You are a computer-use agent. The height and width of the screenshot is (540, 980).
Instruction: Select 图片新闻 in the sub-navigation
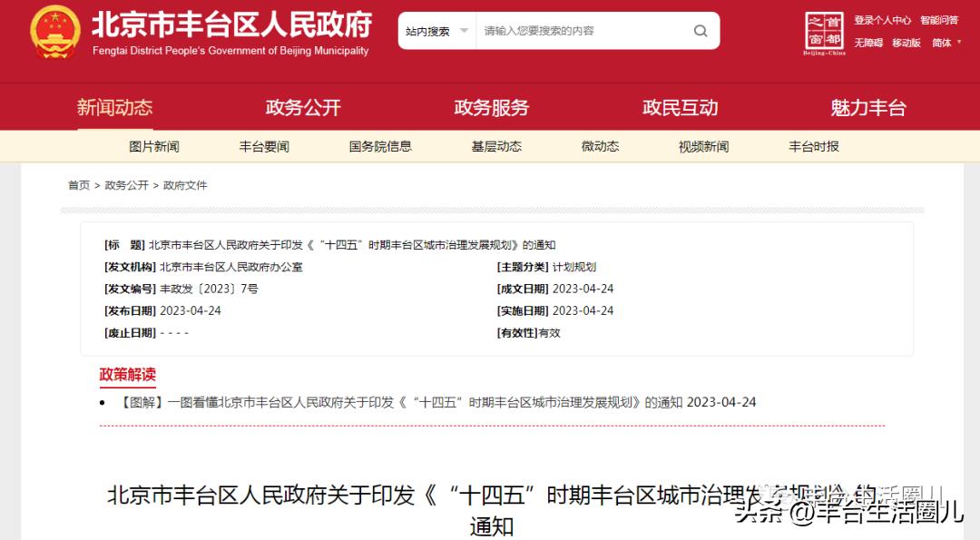click(x=154, y=145)
